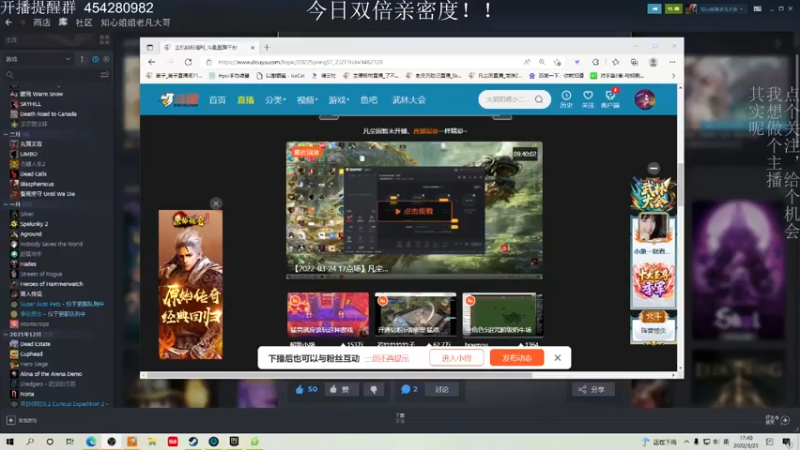Viewport: 800px width, 450px height.
Task: Open third recommended stream thumbnail
Action: 503,314
